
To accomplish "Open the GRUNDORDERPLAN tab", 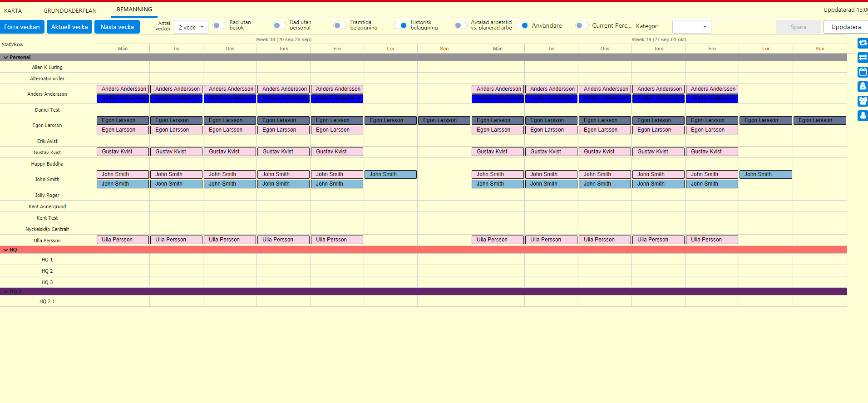I will pyautogui.click(x=70, y=10).
